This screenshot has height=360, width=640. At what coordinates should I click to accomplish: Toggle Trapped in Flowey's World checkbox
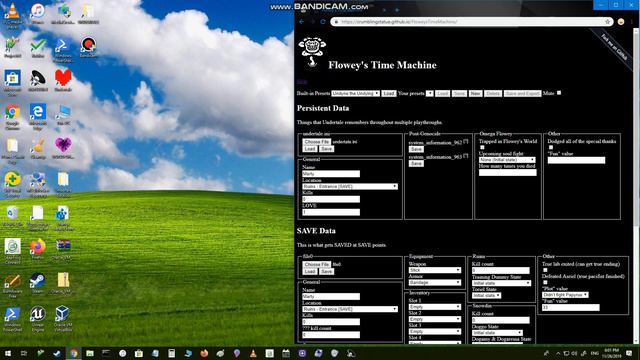pos(482,147)
